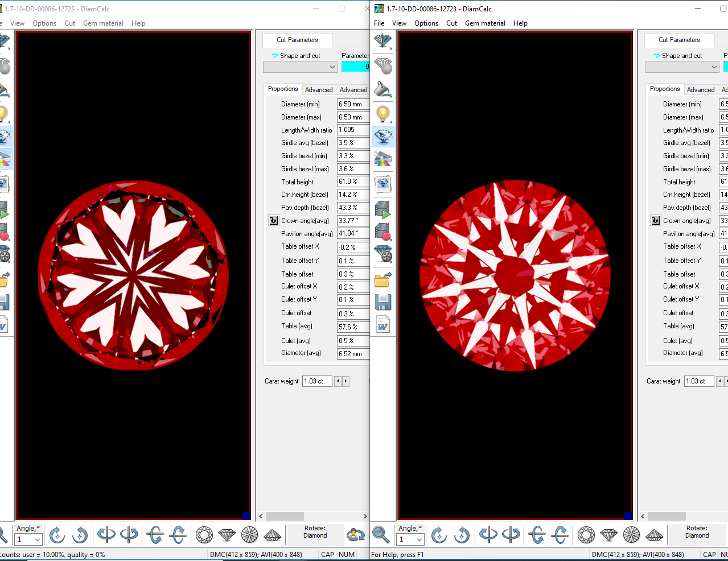The image size is (728, 561).
Task: Open the Help menu in right window
Action: [520, 23]
